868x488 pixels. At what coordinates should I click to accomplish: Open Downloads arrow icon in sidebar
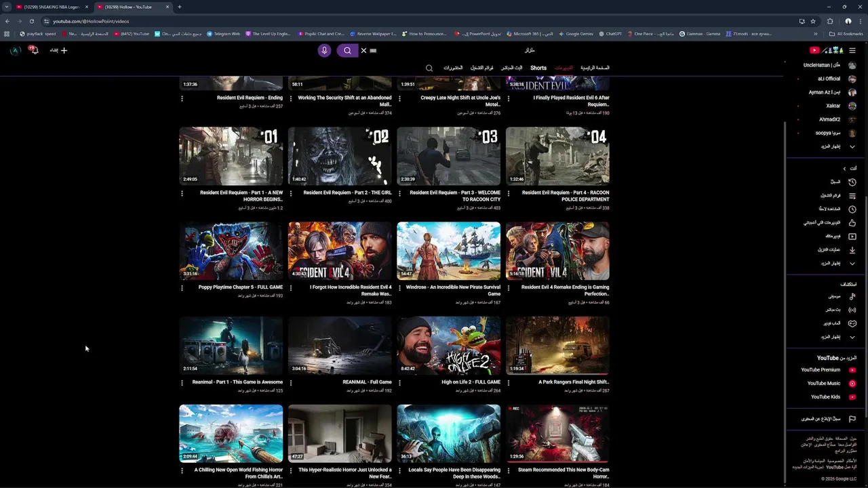[852, 249]
